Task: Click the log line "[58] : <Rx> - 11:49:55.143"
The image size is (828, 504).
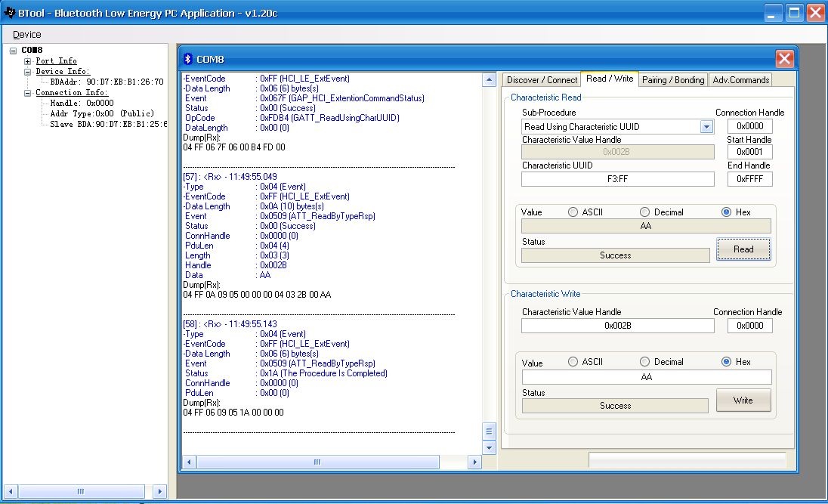Action: (230, 324)
